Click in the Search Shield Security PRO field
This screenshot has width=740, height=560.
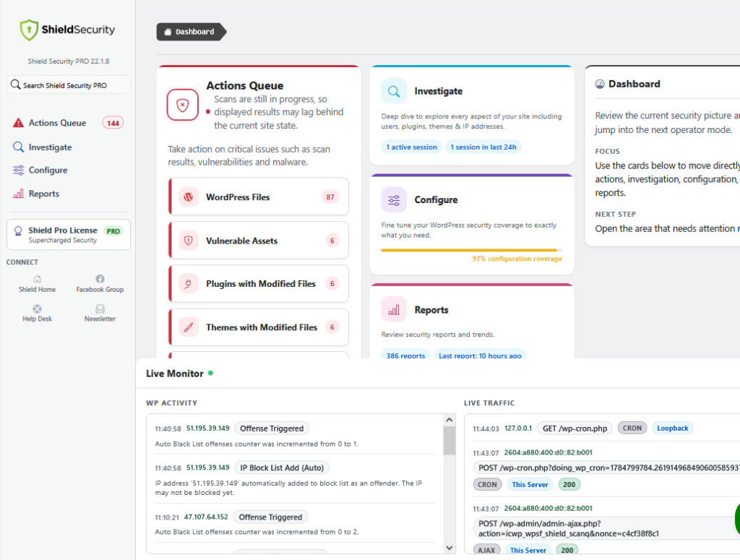click(69, 85)
